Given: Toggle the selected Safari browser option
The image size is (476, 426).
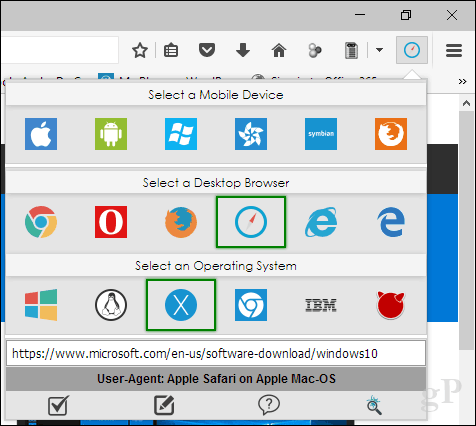Looking at the screenshot, I should point(251,222).
